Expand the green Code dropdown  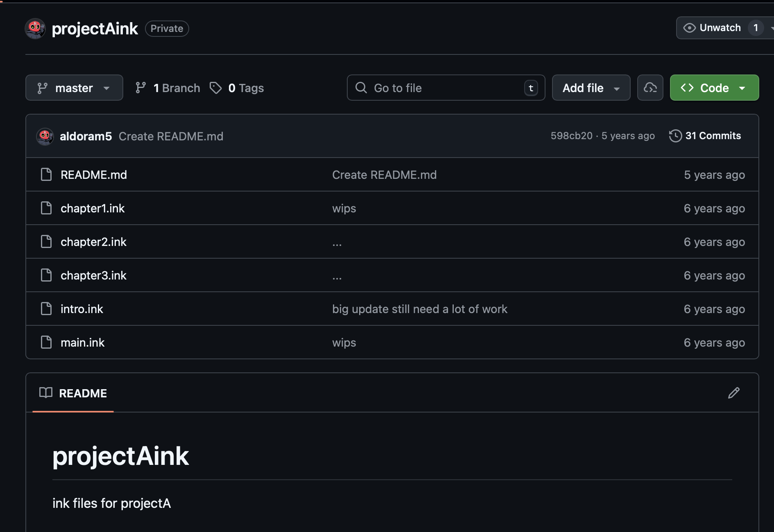[714, 88]
